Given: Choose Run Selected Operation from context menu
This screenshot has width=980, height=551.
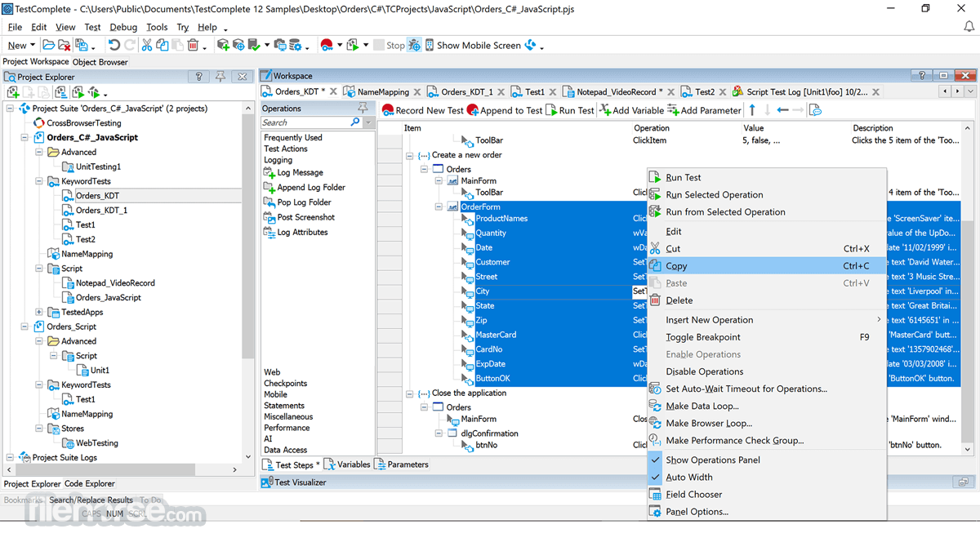Looking at the screenshot, I should coord(767,194).
